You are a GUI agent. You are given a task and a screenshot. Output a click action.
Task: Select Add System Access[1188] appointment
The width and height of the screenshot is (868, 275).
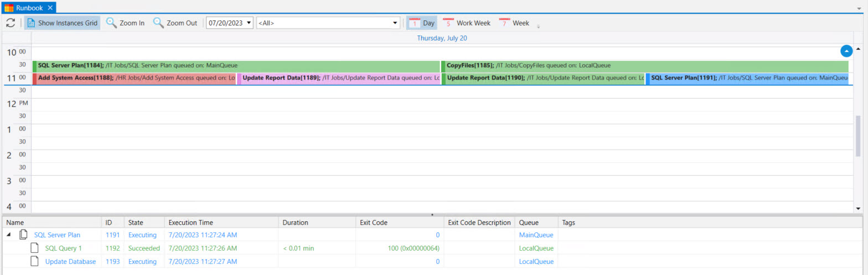pos(134,78)
